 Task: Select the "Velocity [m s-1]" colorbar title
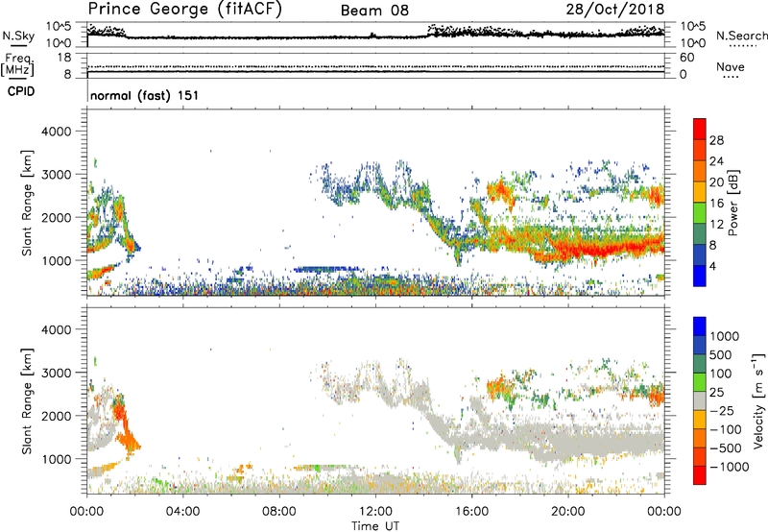point(758,400)
